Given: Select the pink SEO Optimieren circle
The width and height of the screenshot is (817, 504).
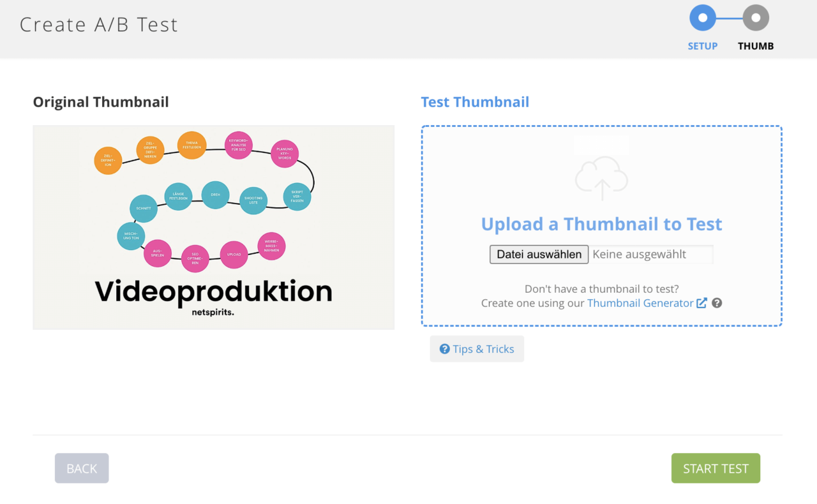Looking at the screenshot, I should (x=195, y=259).
